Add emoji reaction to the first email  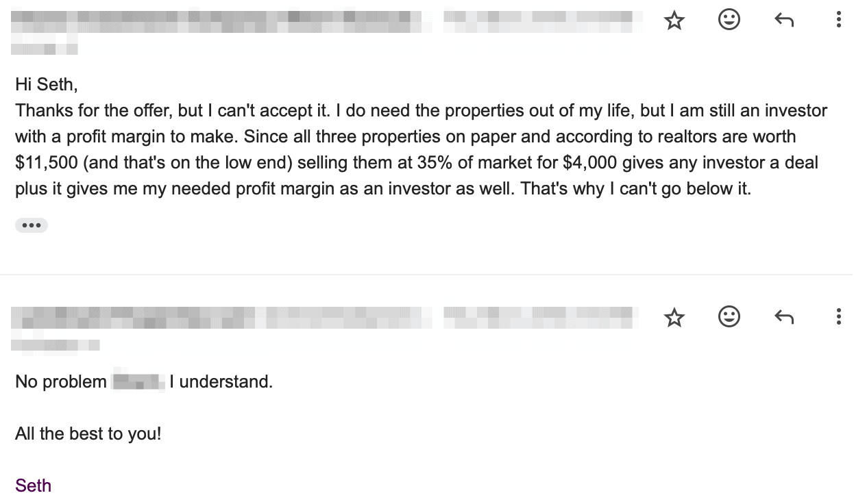click(729, 20)
